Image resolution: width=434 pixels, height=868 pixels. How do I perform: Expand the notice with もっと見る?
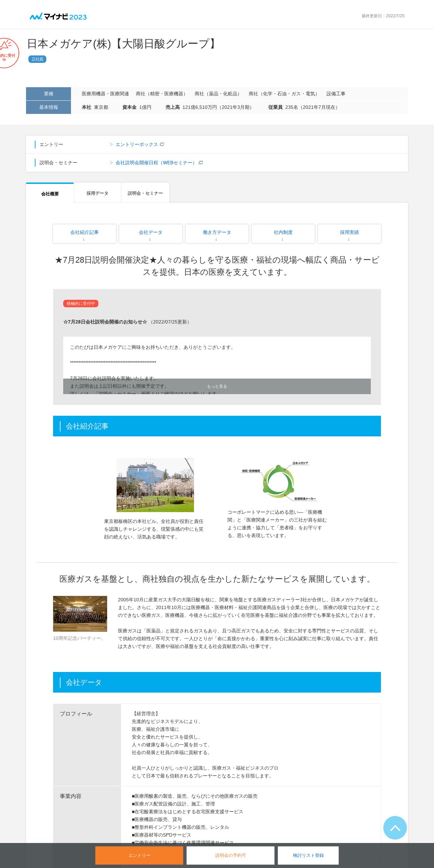coord(217,386)
